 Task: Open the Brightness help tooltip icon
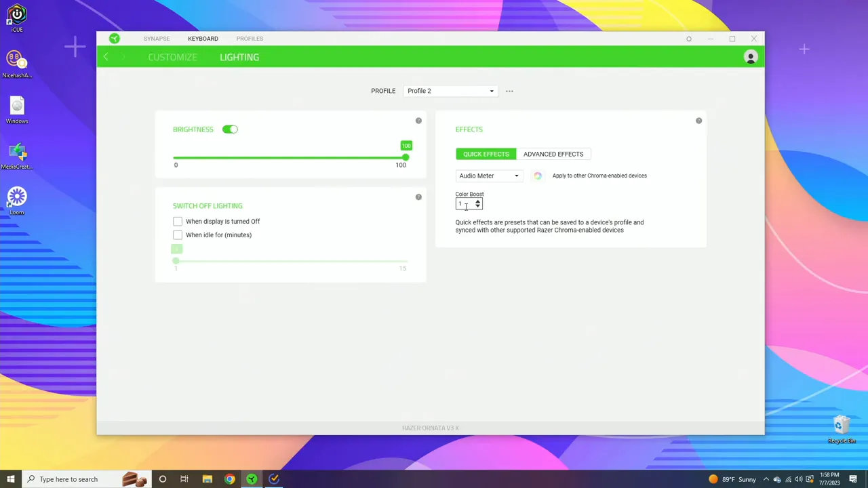tap(418, 120)
